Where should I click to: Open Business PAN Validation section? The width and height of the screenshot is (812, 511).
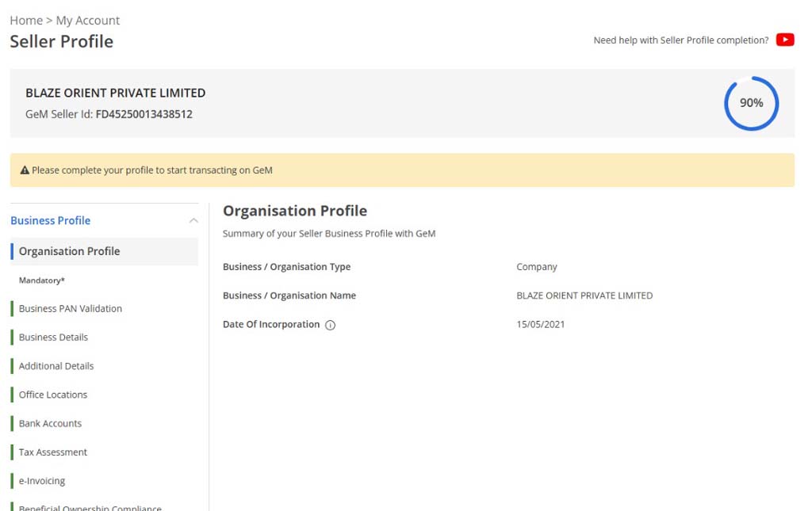pyautogui.click(x=71, y=309)
